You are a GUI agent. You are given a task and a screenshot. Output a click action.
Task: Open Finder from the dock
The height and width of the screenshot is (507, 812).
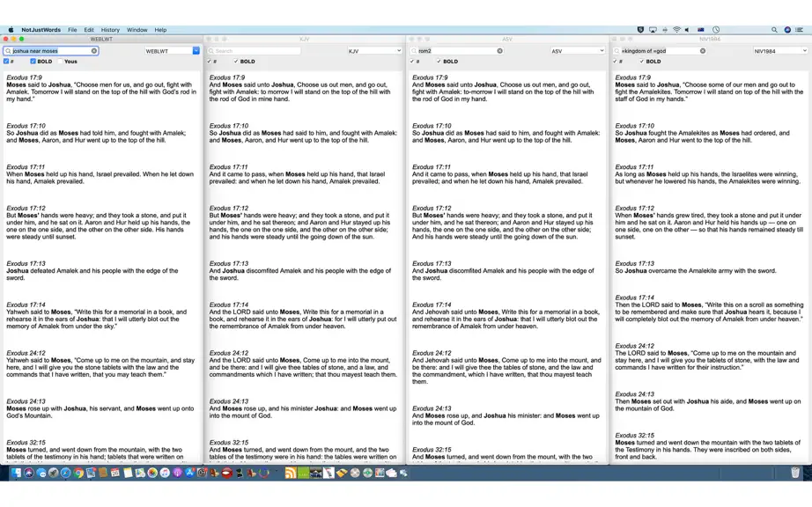16,473
